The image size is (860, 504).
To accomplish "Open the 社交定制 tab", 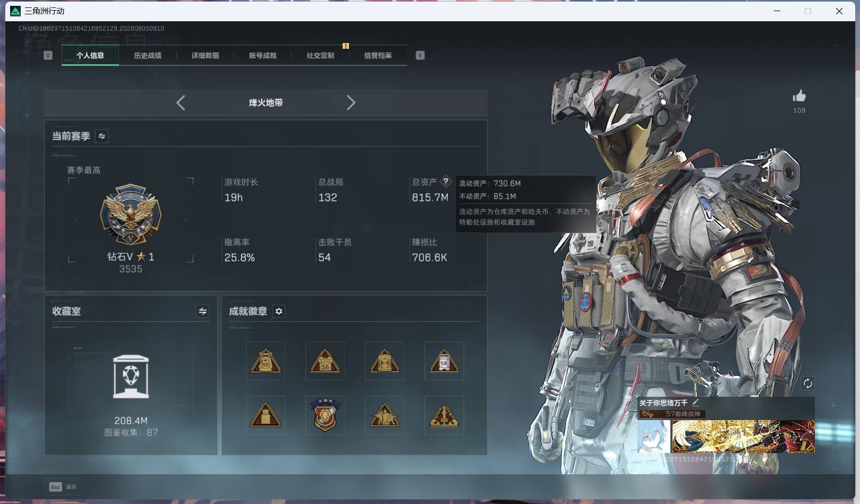I will 320,55.
